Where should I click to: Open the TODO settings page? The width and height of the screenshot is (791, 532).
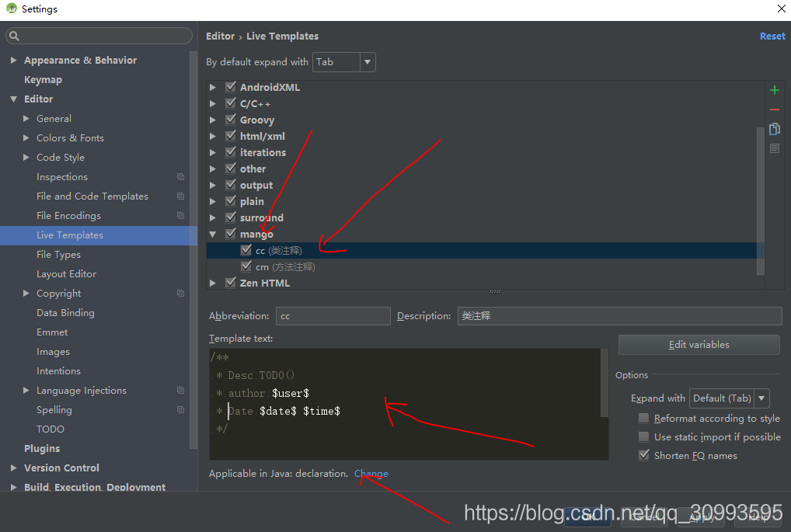(x=51, y=429)
